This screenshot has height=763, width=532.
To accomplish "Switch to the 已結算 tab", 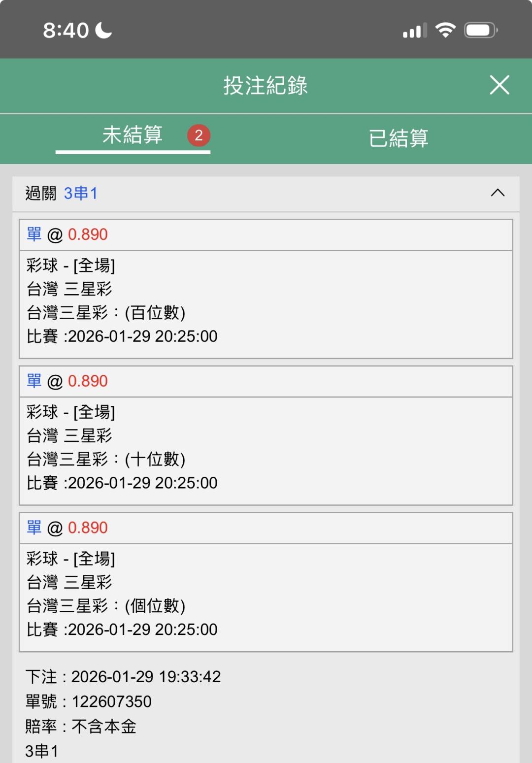I will coord(399,138).
